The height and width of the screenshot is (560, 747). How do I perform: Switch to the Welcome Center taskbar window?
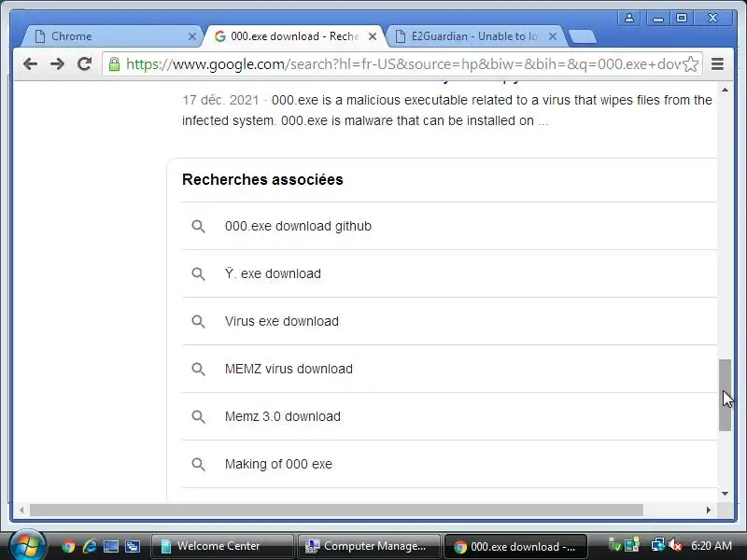click(x=221, y=546)
